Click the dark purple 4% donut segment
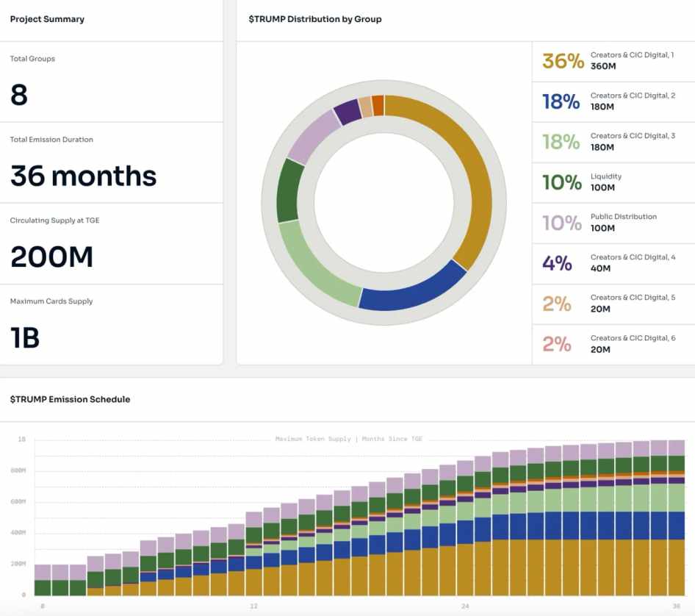This screenshot has width=695, height=616. coord(348,112)
